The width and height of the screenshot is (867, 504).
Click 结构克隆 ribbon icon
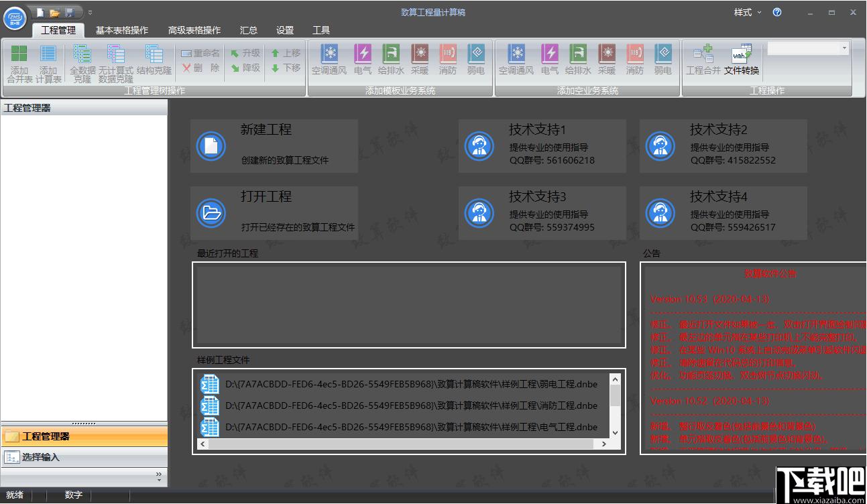154,60
